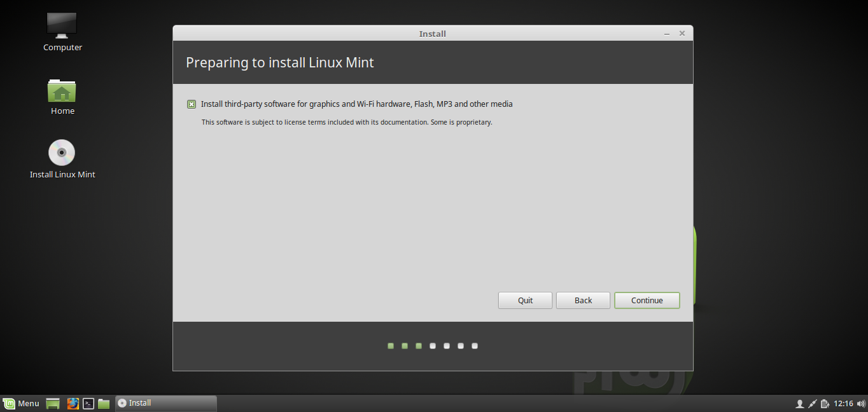Click the license terms note text

click(347, 122)
